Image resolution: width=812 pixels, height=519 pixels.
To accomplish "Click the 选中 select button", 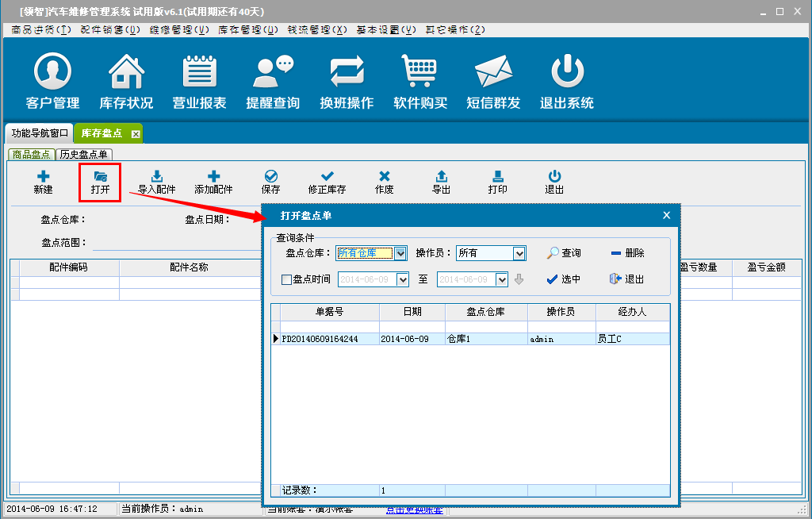I will coord(564,279).
